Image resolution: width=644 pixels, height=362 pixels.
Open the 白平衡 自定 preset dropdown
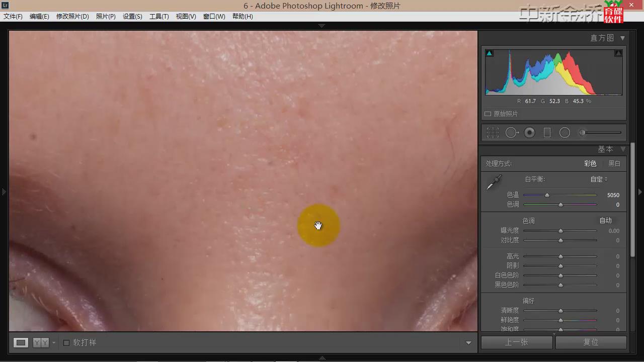click(x=599, y=179)
